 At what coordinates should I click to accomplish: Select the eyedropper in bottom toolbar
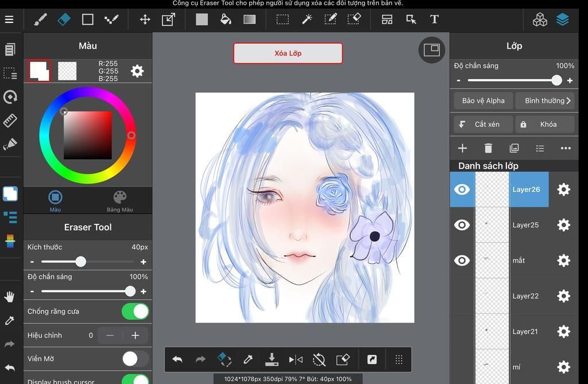pyautogui.click(x=248, y=360)
